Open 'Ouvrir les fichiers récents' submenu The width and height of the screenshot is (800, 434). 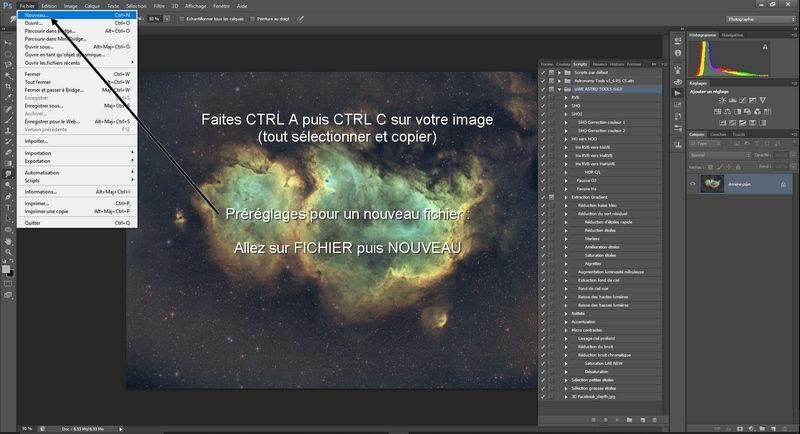point(77,63)
